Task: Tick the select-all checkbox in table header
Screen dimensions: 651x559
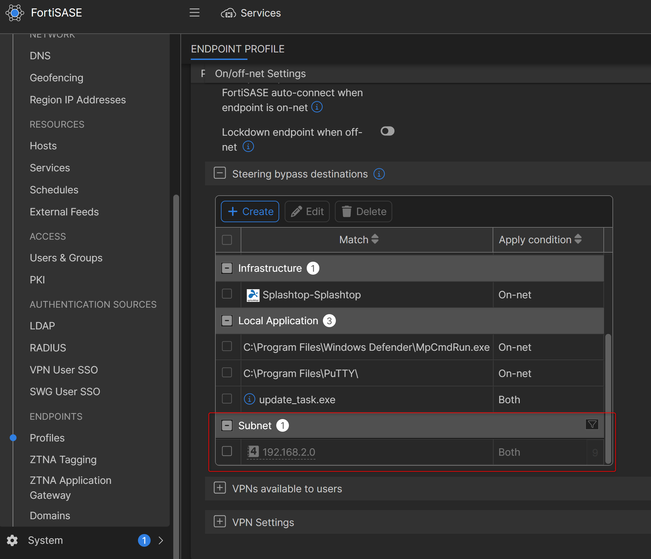Action: click(227, 240)
